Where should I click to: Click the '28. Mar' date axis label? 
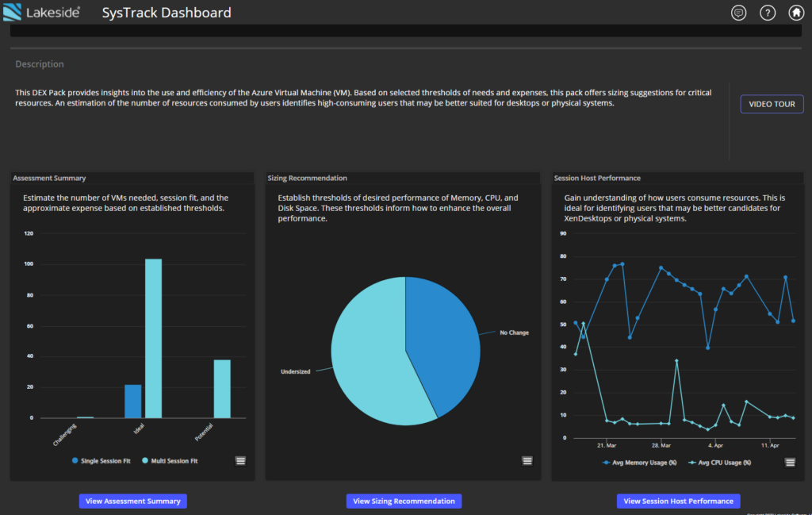click(661, 446)
